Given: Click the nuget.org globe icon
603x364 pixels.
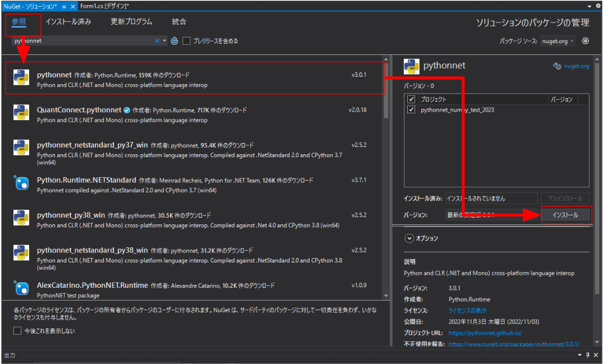Looking at the screenshot, I should 557,66.
